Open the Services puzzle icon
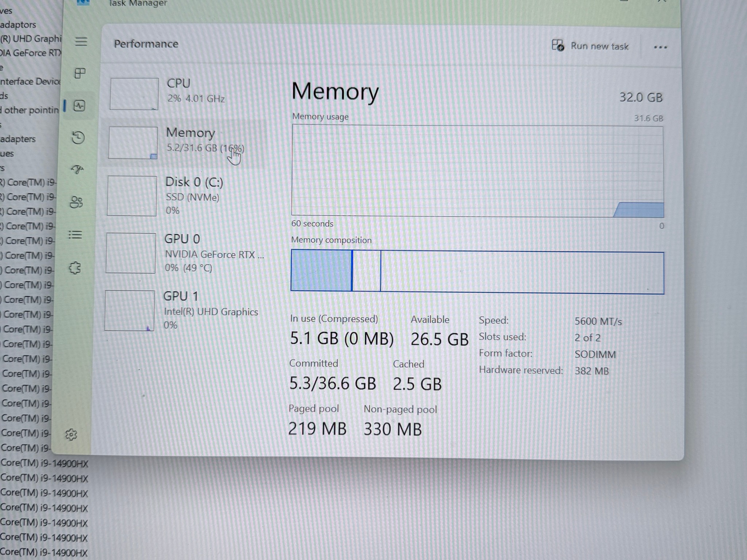747x560 pixels. tap(75, 268)
